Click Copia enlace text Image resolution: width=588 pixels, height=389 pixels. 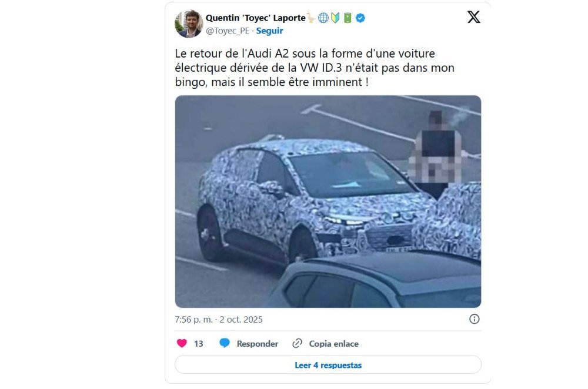point(334,344)
